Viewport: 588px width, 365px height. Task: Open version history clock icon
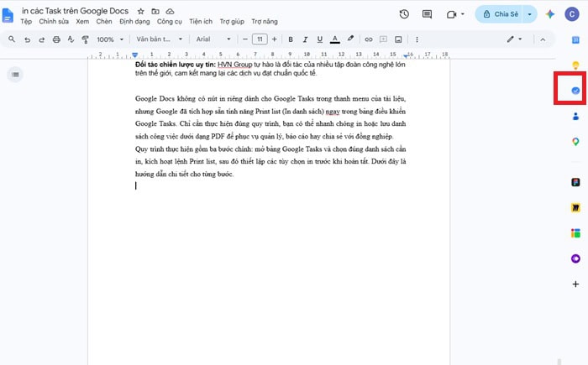(x=404, y=14)
